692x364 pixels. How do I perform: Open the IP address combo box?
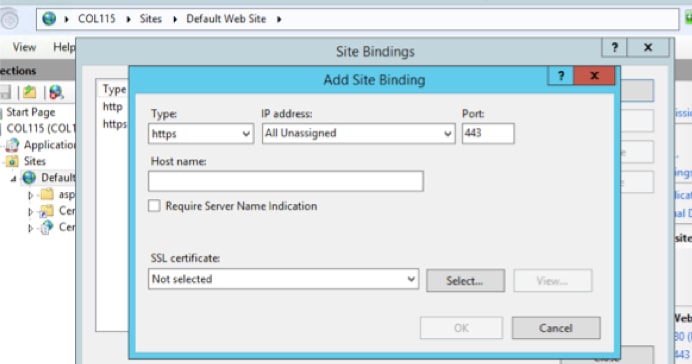click(358, 134)
